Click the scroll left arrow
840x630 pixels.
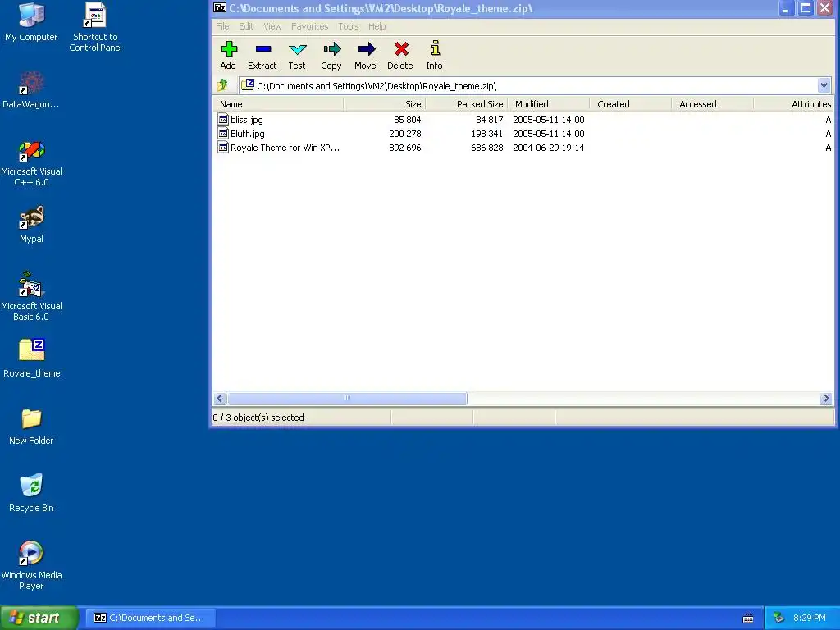click(220, 398)
